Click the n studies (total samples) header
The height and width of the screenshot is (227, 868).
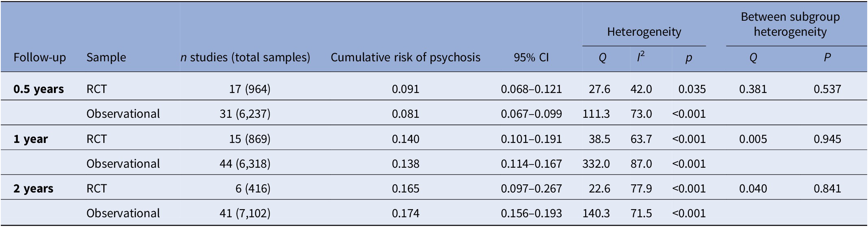(245, 58)
